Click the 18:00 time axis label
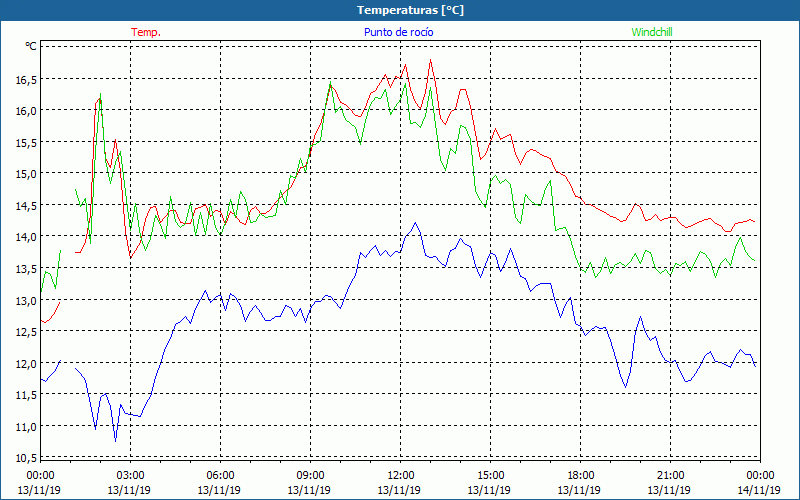Image resolution: width=800 pixels, height=500 pixels. point(581,475)
